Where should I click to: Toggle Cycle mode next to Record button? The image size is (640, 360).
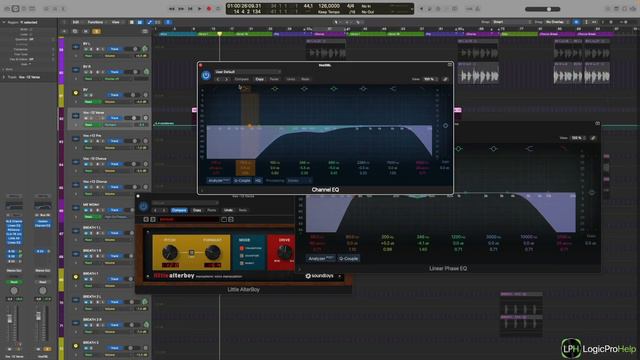pyautogui.click(x=218, y=9)
